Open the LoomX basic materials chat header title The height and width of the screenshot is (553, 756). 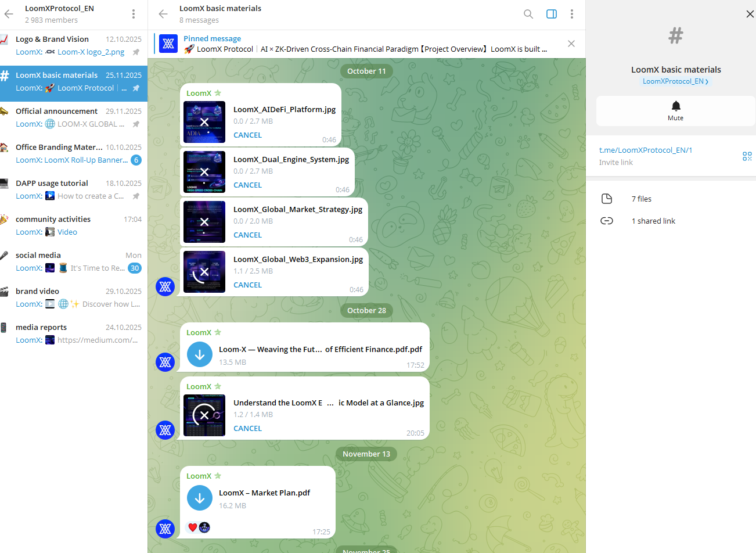220,9
